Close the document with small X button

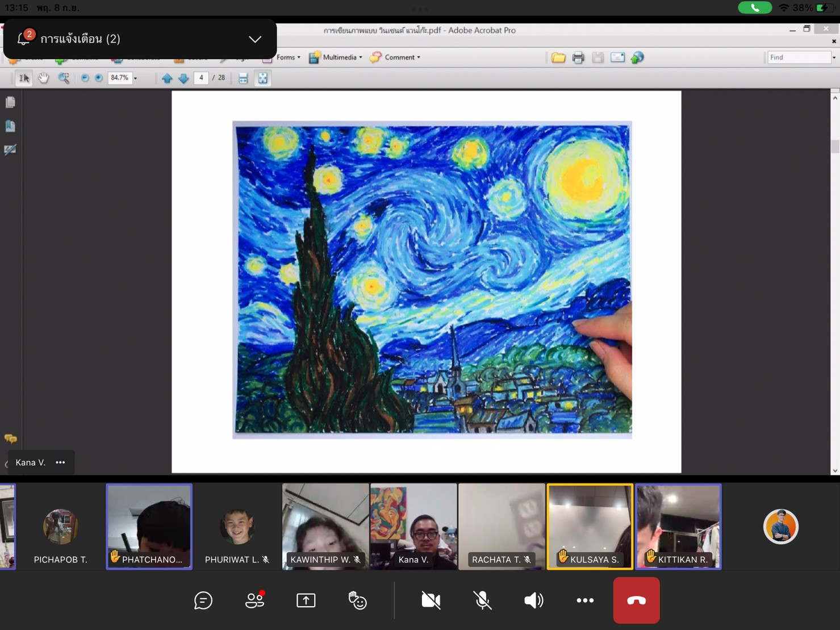(834, 41)
